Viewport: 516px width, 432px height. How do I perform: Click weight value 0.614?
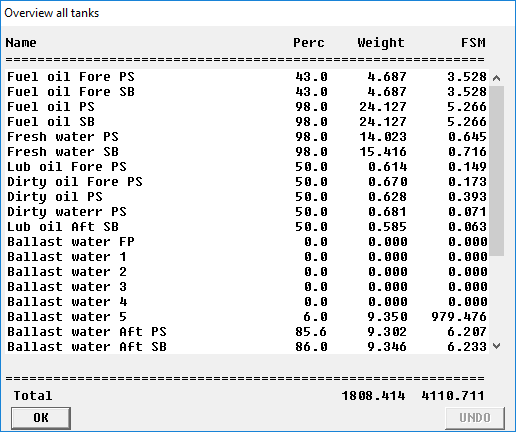pos(387,167)
